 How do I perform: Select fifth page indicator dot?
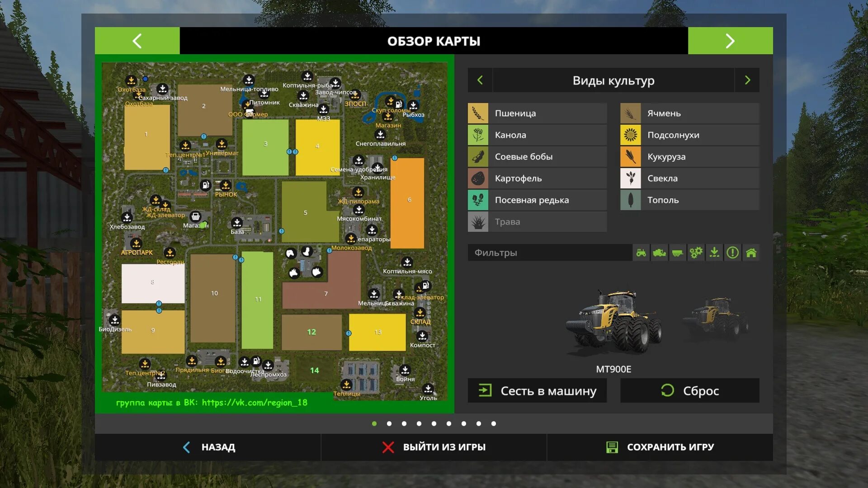[434, 423]
